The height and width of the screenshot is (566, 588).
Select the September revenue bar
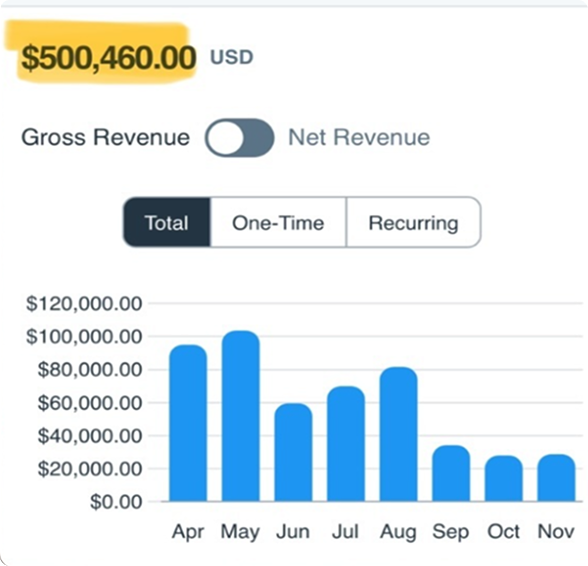point(451,473)
